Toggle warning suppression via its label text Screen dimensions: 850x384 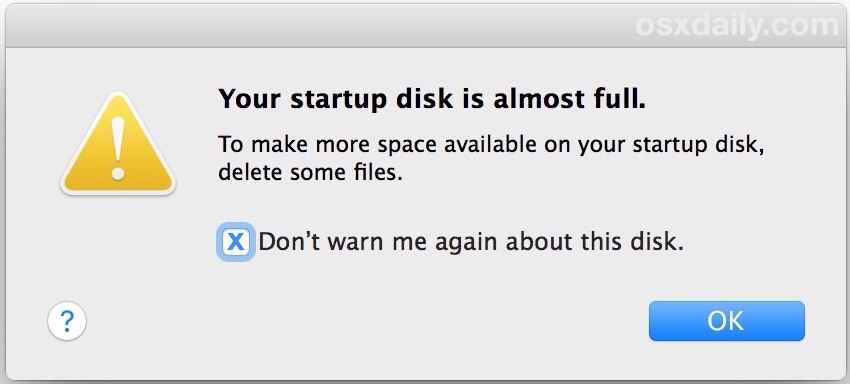point(471,242)
